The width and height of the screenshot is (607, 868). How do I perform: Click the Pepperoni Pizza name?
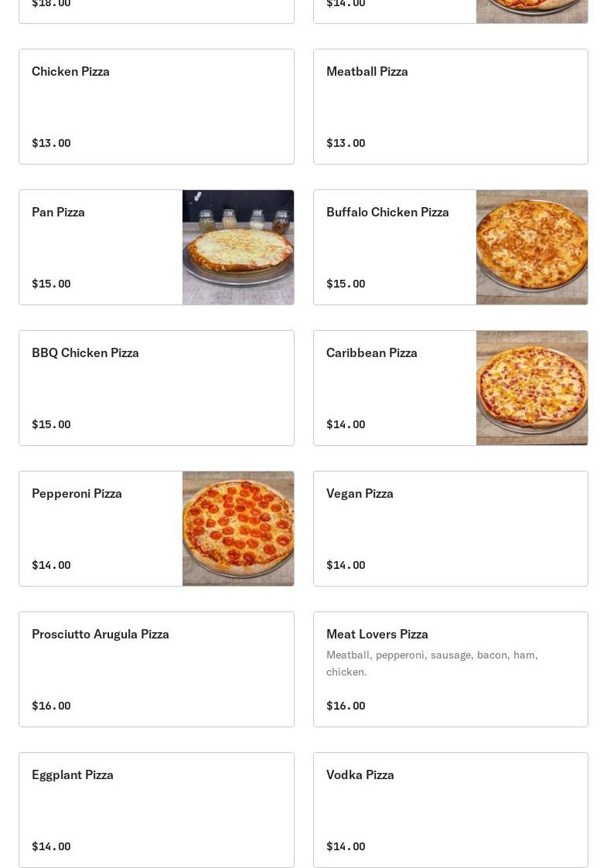click(77, 493)
